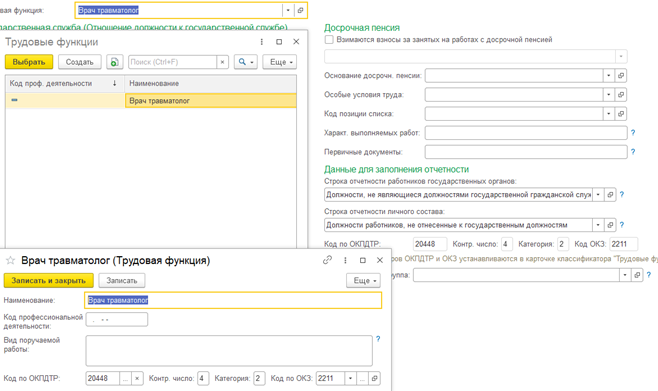
Task: Click into the Характ. выполняемых работ field
Action: click(x=526, y=133)
